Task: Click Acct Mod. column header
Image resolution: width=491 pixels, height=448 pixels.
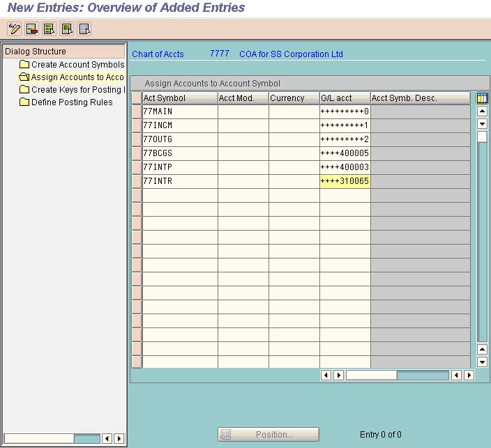Action: [243, 98]
